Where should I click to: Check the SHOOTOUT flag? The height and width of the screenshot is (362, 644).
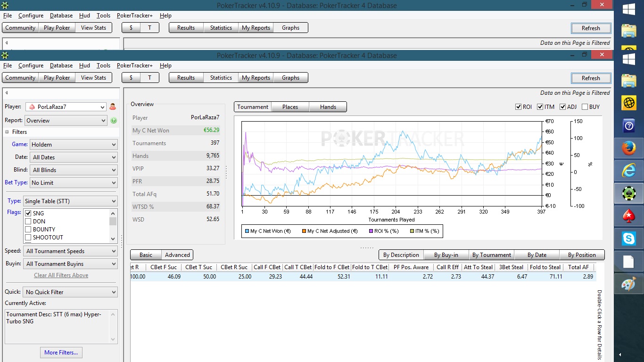[x=28, y=238]
